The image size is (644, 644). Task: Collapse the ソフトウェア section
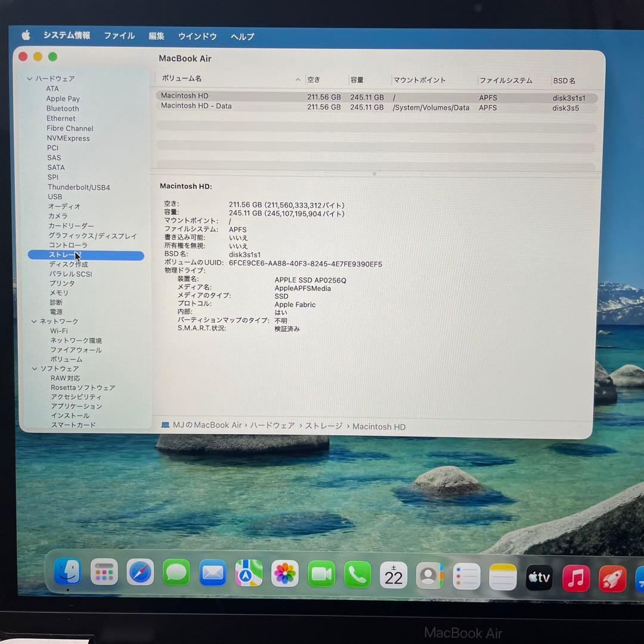[x=34, y=369]
